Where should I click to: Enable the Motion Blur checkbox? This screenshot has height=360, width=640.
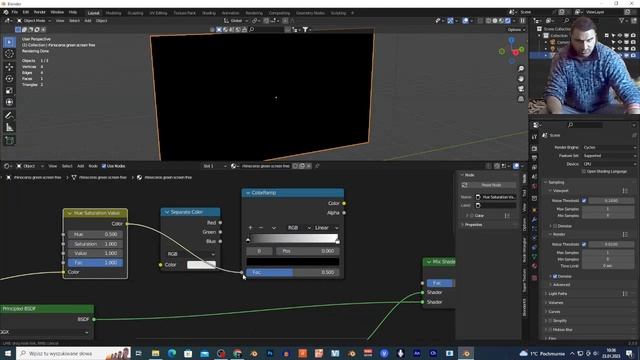click(550, 329)
